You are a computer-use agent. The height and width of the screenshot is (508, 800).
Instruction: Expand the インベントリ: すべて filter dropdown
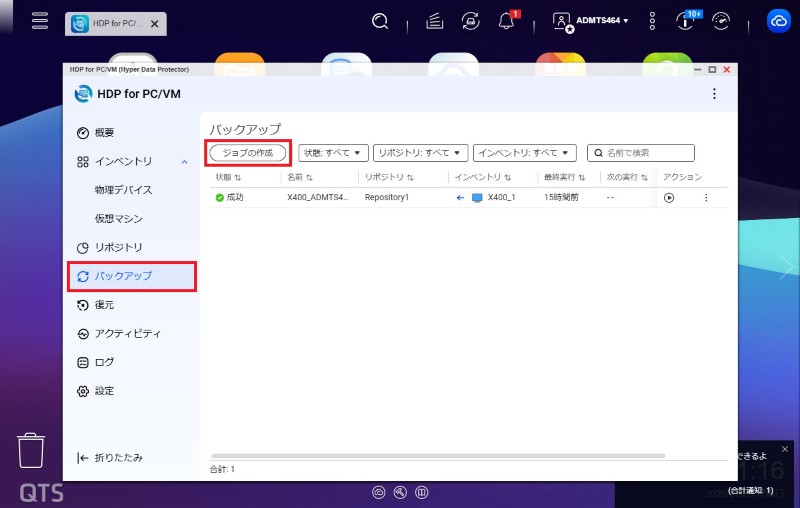(x=525, y=153)
